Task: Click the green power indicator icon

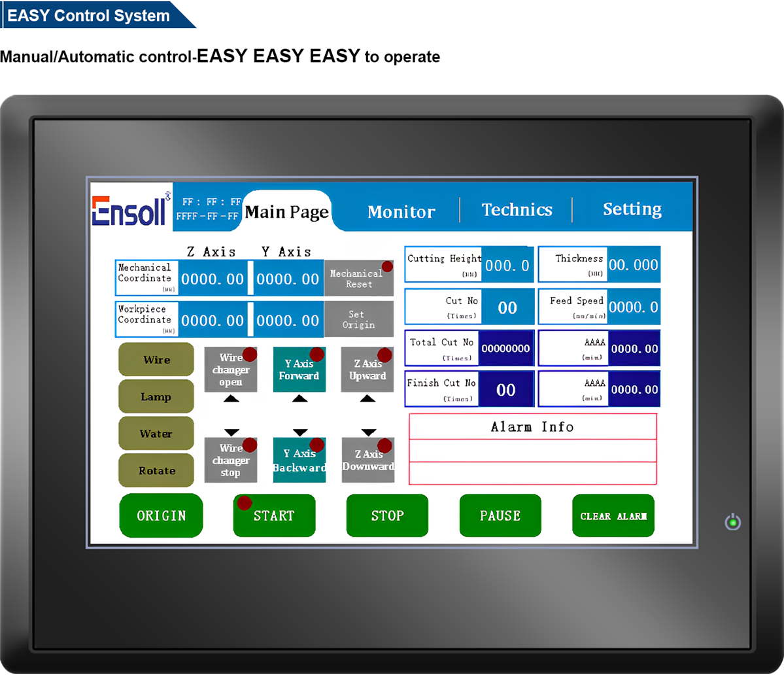Action: [732, 523]
